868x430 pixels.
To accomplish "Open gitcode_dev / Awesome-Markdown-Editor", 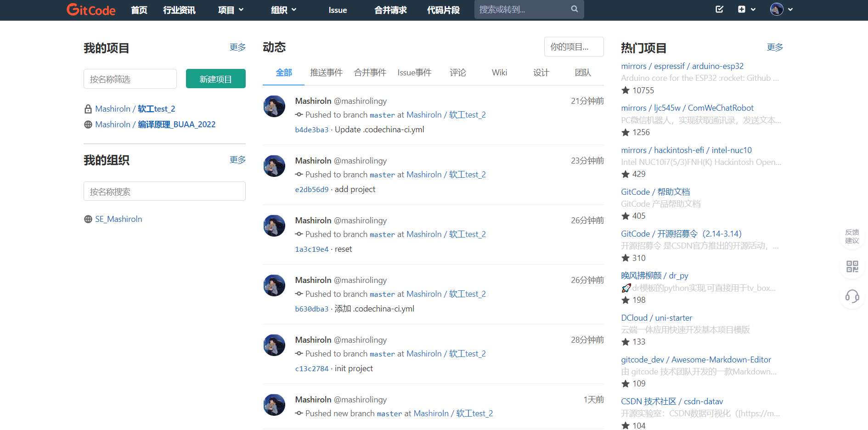I will [696, 360].
